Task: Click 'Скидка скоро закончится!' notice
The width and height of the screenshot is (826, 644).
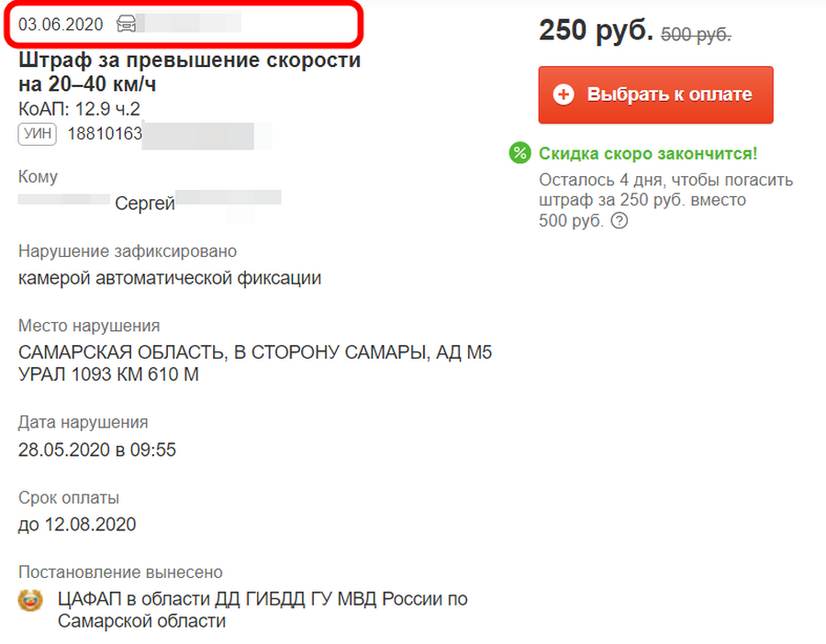Action: click(x=648, y=153)
